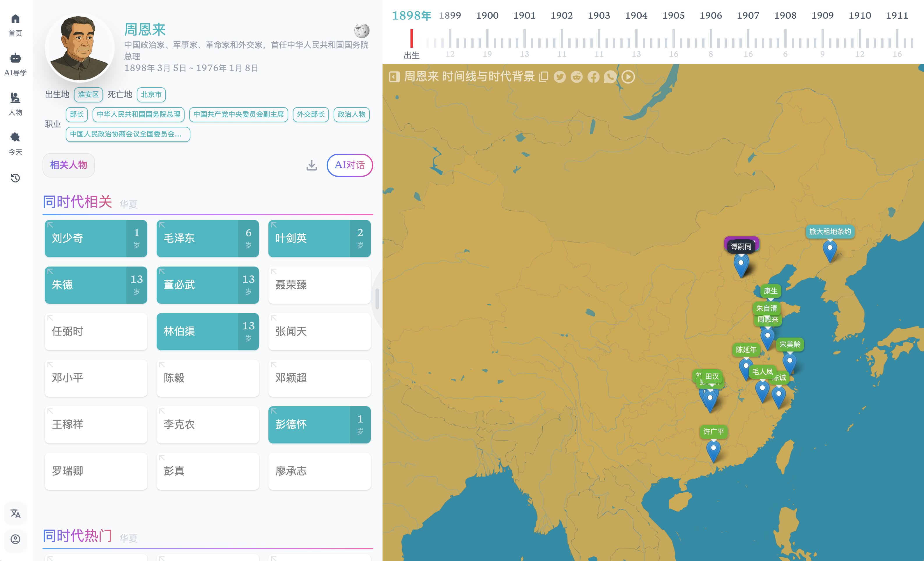
Task: Select the 相关人物 tab
Action: (69, 165)
